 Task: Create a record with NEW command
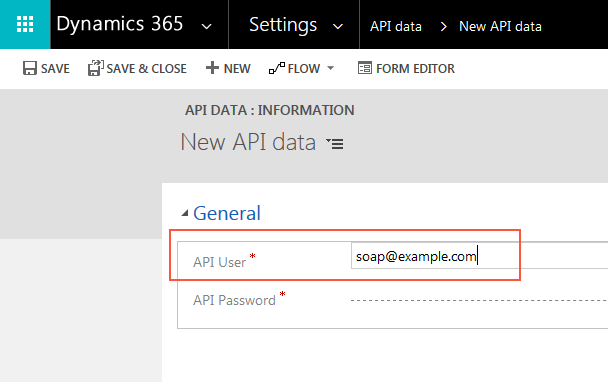tap(237, 69)
